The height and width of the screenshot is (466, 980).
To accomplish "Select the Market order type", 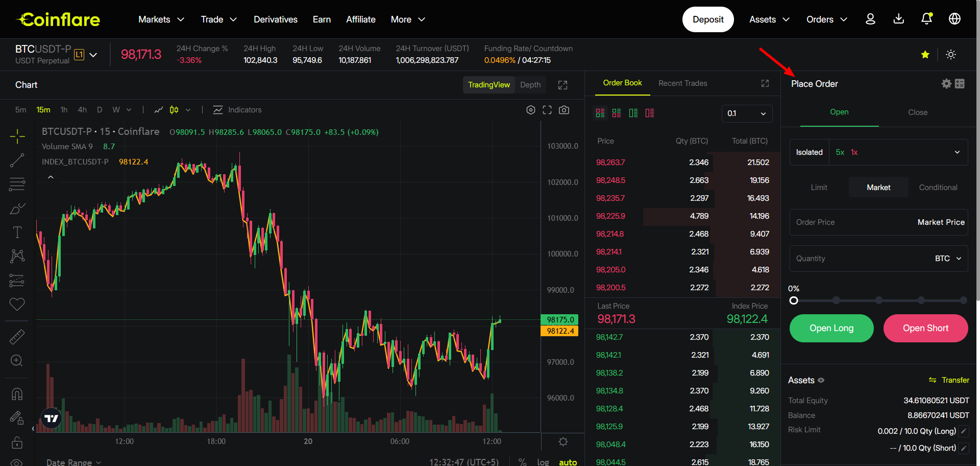I will point(878,188).
